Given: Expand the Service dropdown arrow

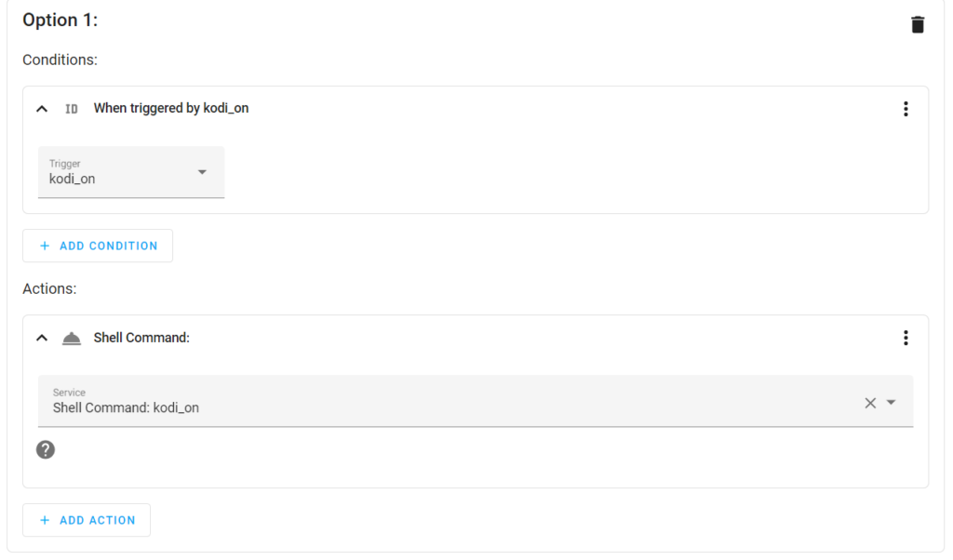Looking at the screenshot, I should coord(891,402).
